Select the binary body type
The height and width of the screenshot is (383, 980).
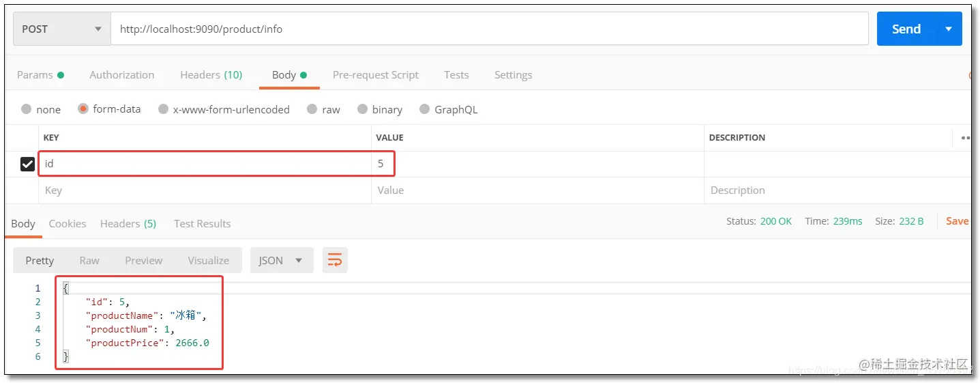pos(379,109)
